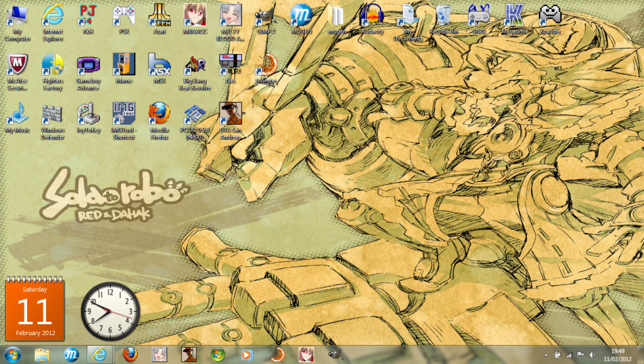Image resolution: width=644 pixels, height=364 pixels.
Task: Launch Internet Explorer from the desktop
Action: point(53,23)
